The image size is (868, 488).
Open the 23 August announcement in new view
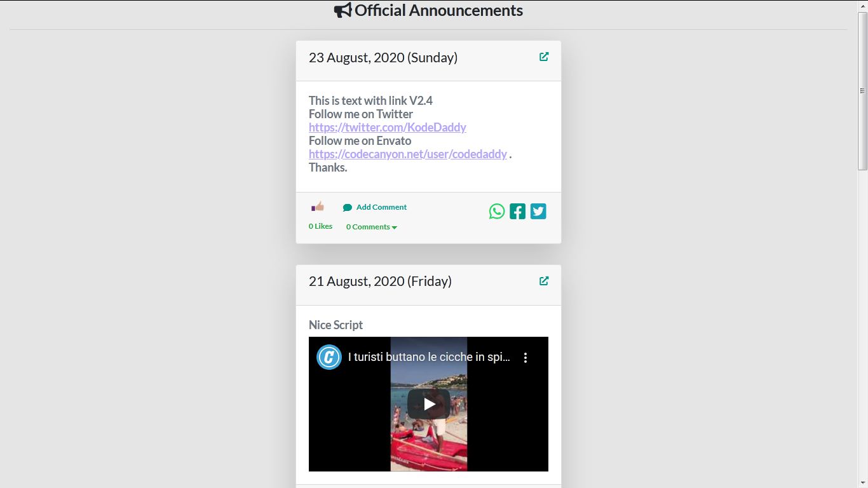tap(544, 57)
